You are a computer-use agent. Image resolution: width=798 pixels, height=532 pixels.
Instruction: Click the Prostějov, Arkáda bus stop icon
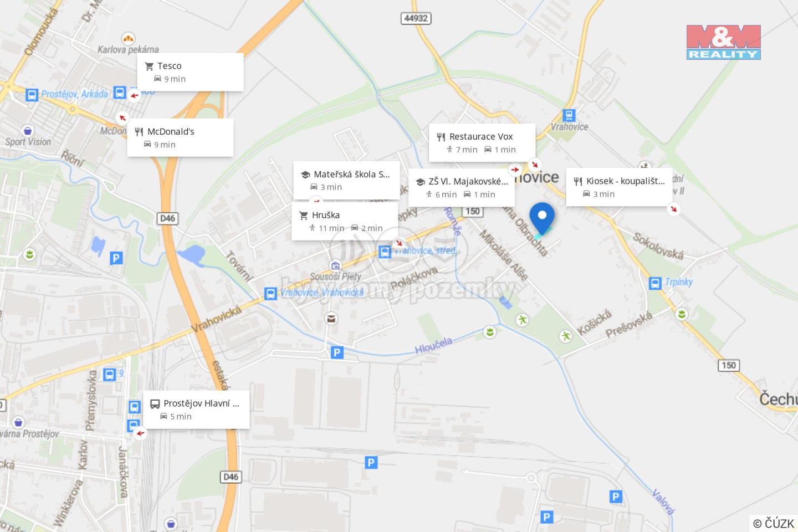pos(32,95)
